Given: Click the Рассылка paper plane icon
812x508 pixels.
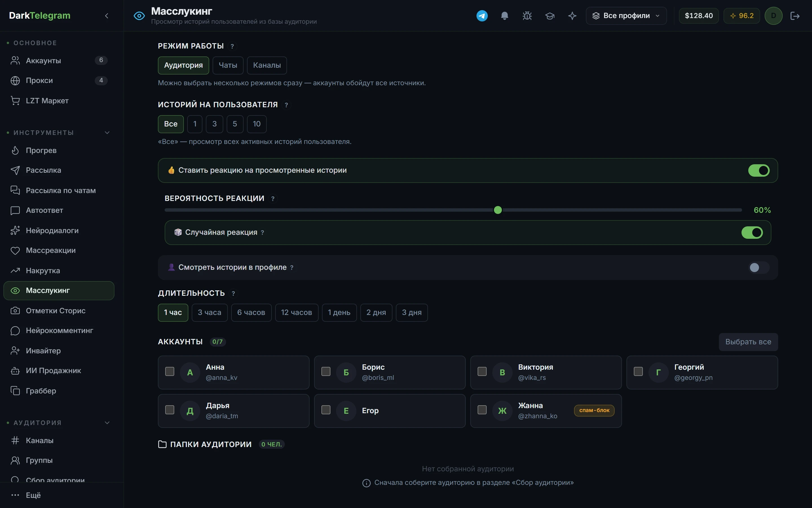Looking at the screenshot, I should pyautogui.click(x=15, y=170).
